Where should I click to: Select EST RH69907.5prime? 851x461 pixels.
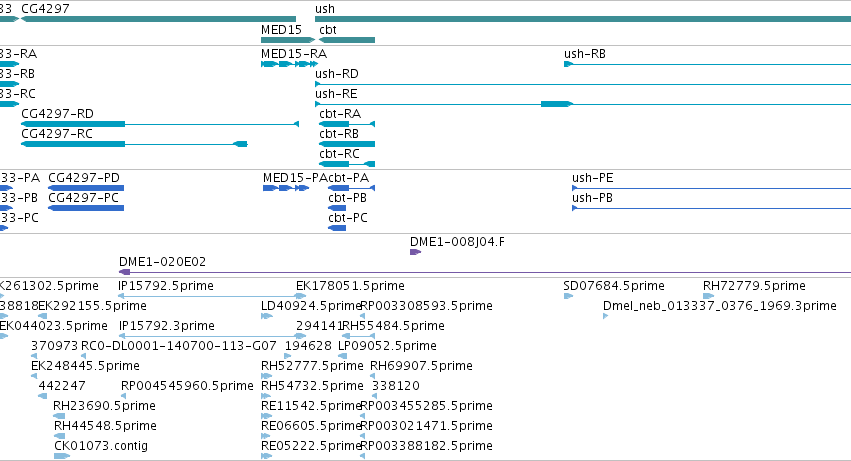pyautogui.click(x=373, y=376)
